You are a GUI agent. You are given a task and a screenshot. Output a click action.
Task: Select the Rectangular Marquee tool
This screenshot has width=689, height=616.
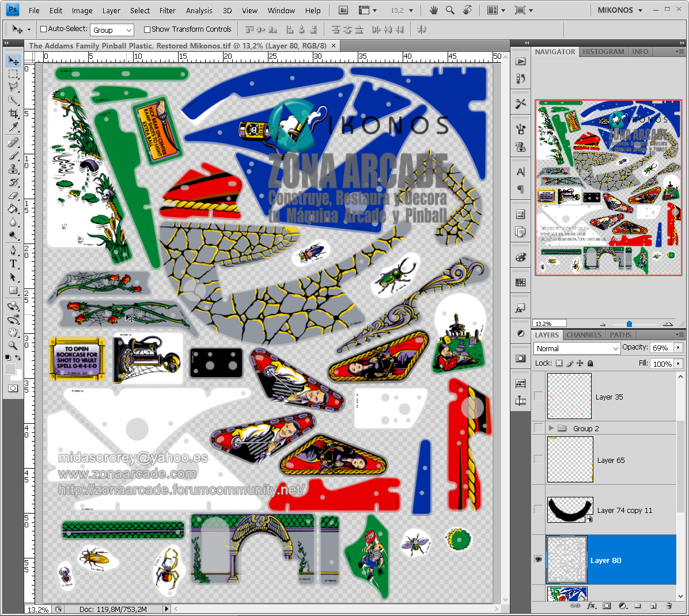coord(13,74)
